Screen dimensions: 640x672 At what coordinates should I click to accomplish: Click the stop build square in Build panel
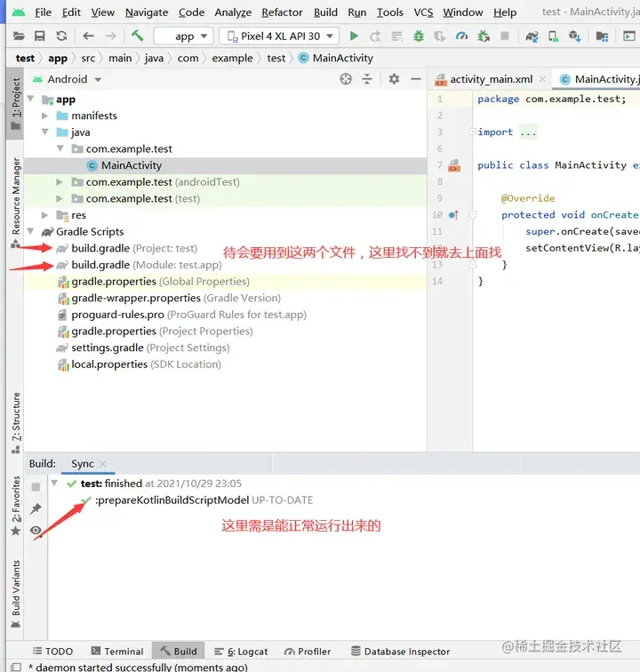[36, 487]
